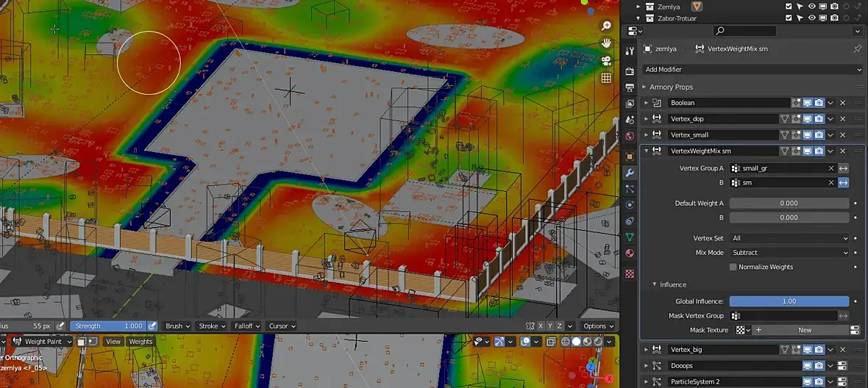This screenshot has width=868, height=388.
Task: Open the Object Data green triangle tab
Action: coord(630,237)
